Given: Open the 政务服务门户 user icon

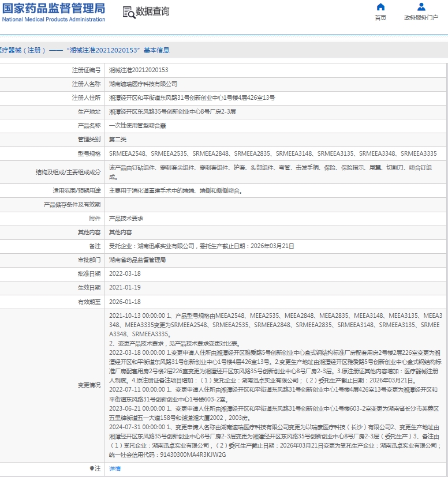Looking at the screenshot, I should (x=421, y=7).
